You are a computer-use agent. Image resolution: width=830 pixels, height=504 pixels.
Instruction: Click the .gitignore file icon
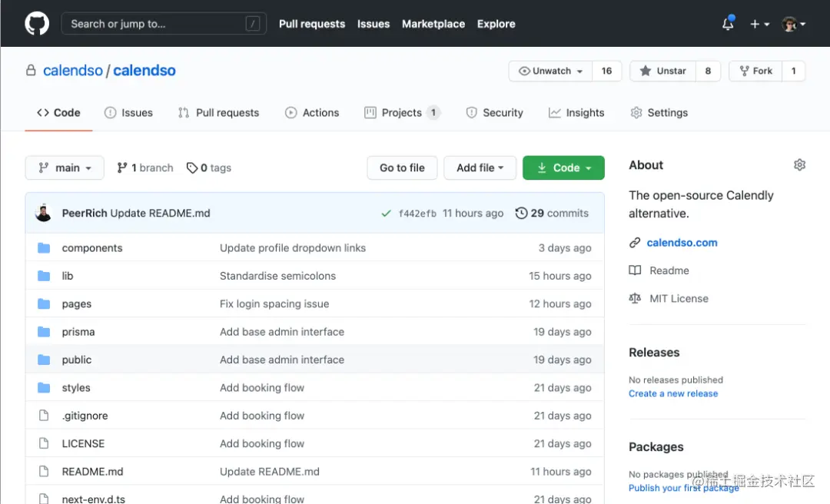point(44,416)
